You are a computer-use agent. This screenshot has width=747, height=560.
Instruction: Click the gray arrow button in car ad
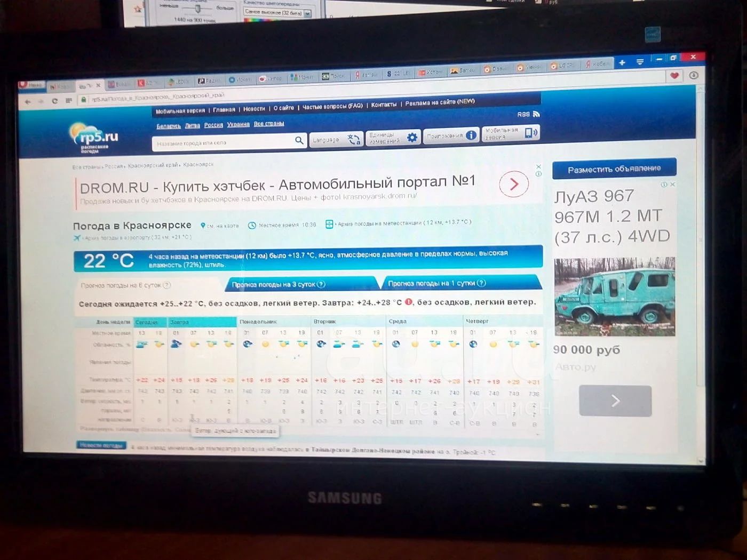coord(615,401)
